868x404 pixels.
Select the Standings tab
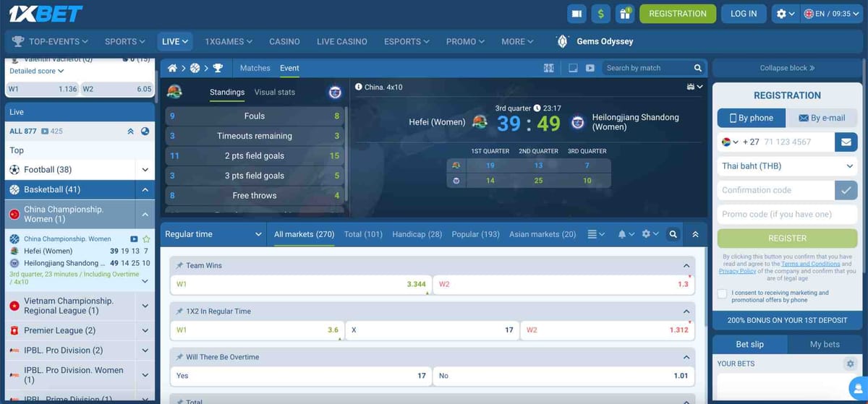coord(227,93)
